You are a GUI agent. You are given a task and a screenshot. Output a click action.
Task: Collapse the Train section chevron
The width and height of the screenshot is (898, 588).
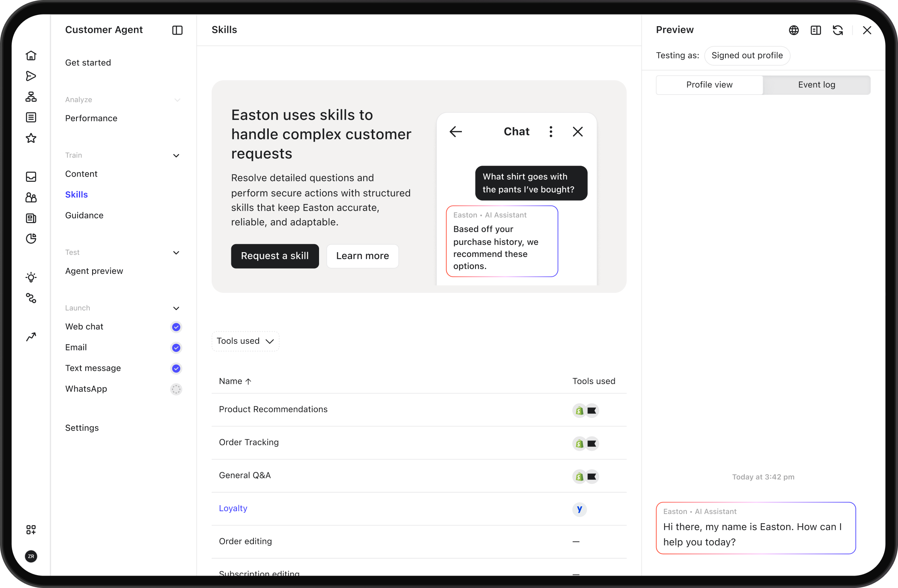176,156
